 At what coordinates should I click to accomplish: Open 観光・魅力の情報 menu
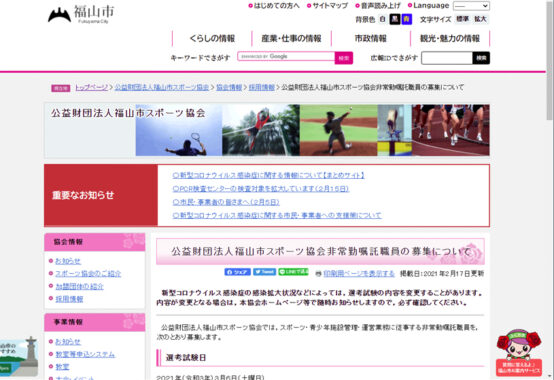click(450, 38)
